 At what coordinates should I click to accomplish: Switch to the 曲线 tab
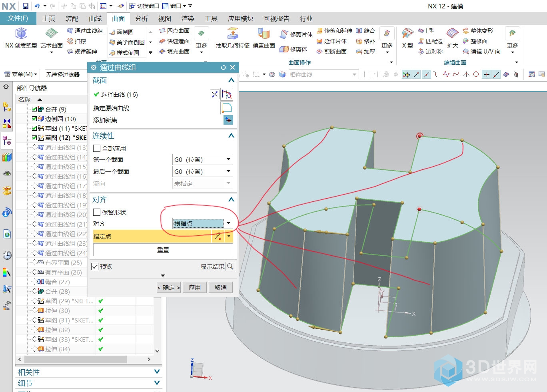tap(95, 19)
